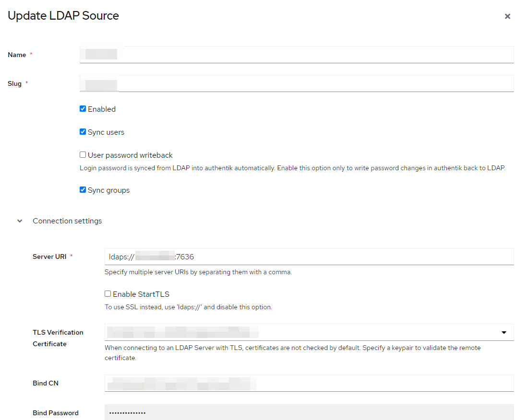
Task: Click inside the Name input field
Action: tap(297, 54)
